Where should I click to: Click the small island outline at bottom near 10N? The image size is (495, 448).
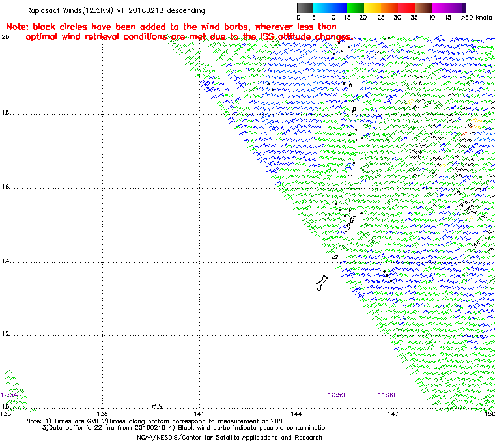(157, 406)
